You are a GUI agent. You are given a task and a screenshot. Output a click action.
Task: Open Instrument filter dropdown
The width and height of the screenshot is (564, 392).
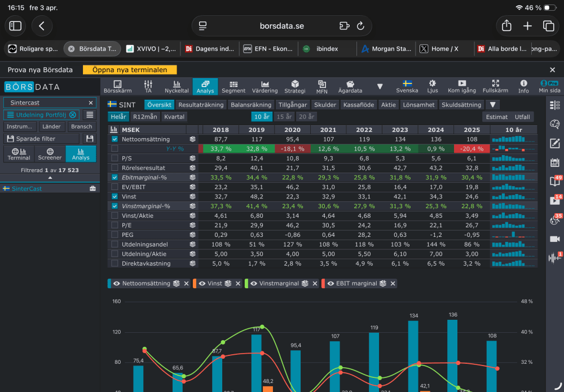coord(19,126)
